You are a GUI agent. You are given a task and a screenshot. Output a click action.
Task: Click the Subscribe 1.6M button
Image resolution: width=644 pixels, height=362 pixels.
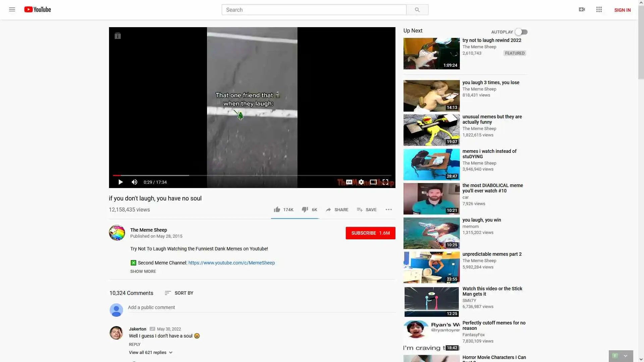pyautogui.click(x=370, y=233)
